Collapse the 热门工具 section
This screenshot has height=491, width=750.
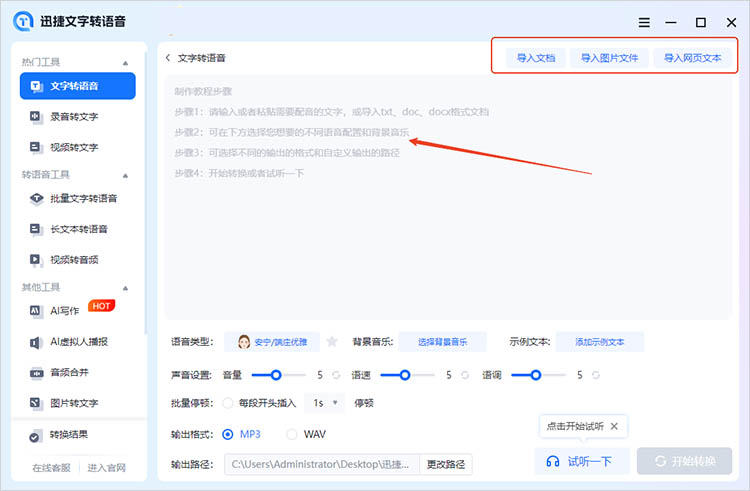click(x=125, y=63)
